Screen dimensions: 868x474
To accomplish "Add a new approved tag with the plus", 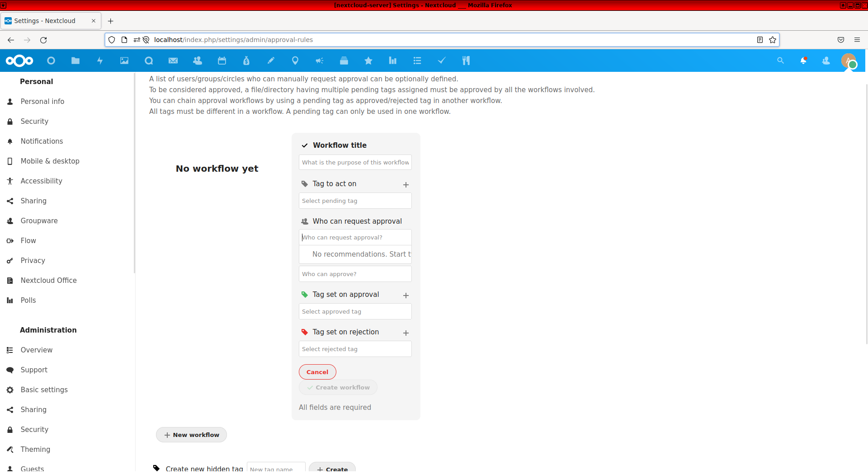I will (x=406, y=296).
